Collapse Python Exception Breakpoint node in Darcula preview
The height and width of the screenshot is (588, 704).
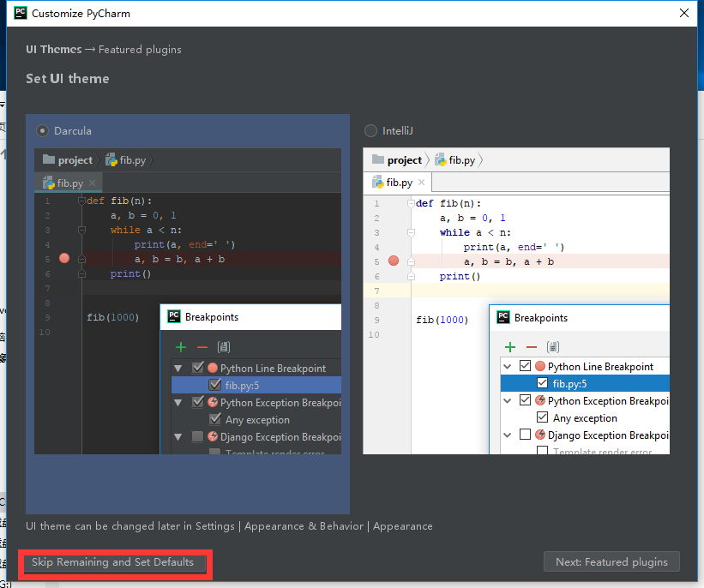click(178, 403)
